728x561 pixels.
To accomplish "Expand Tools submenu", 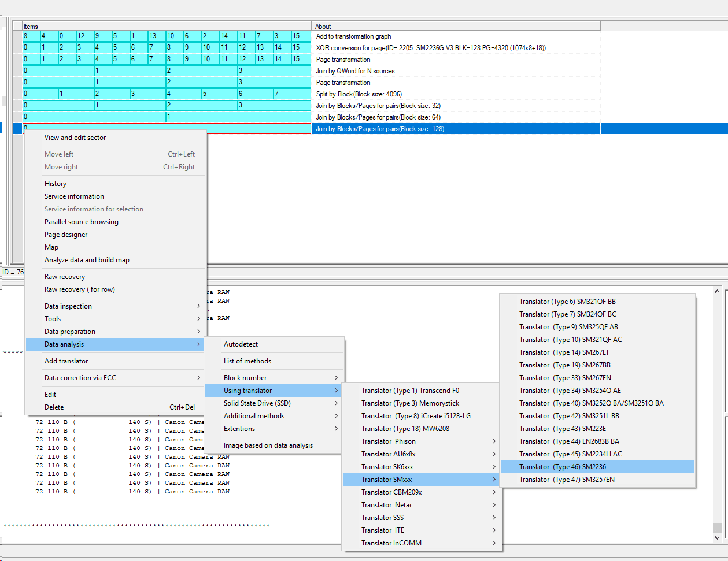I will pos(116,319).
